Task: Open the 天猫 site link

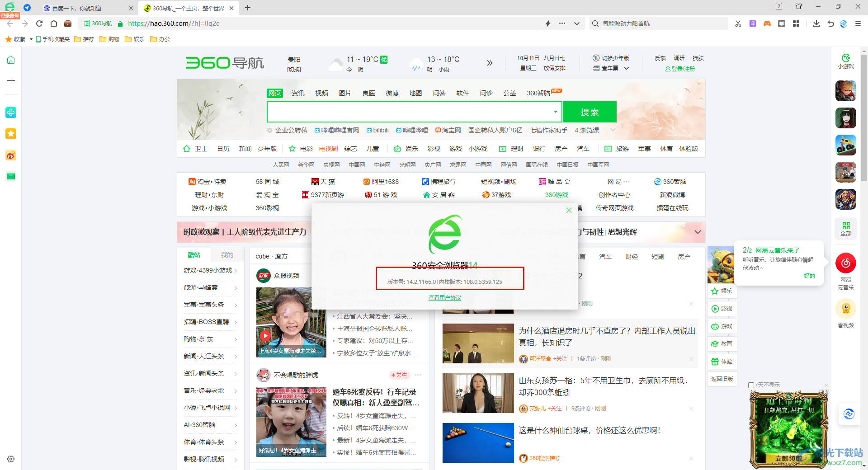Action: 323,182
